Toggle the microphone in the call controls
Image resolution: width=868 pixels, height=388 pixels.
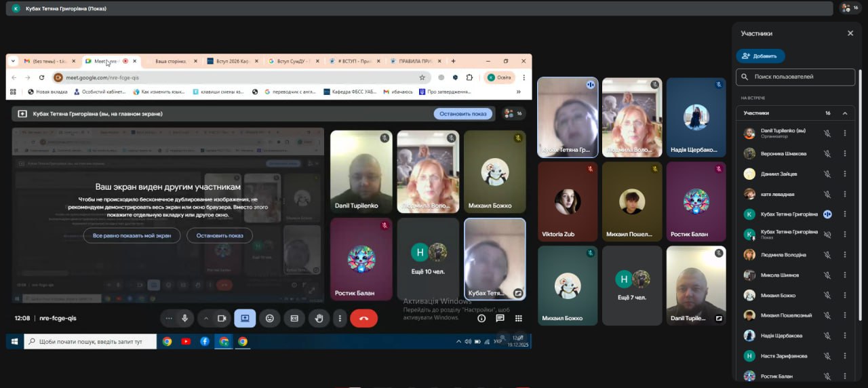[x=185, y=318]
